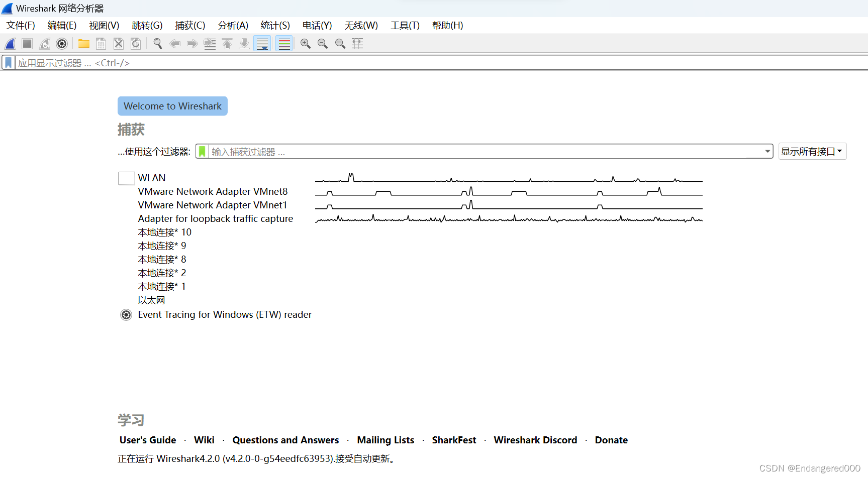The width and height of the screenshot is (868, 478).
Task: Open the 无线(W) menu
Action: [x=361, y=26]
